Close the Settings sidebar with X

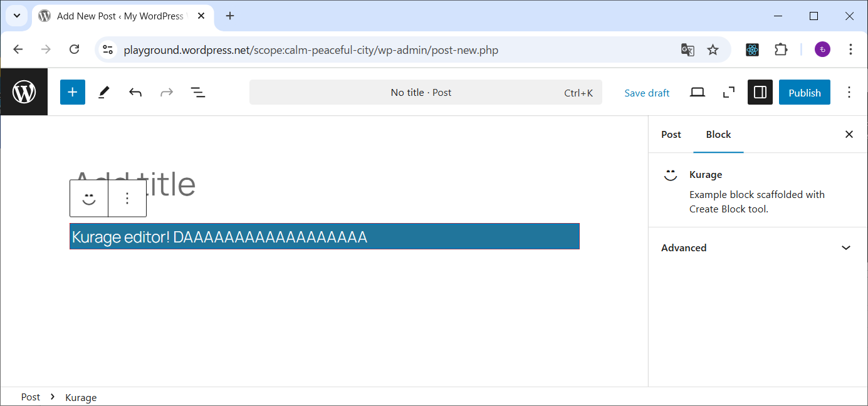849,134
